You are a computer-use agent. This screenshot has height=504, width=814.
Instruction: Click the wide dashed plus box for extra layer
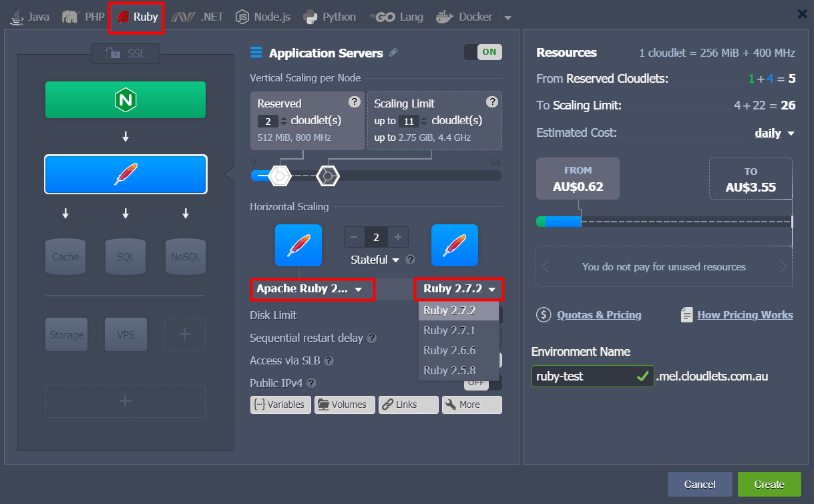[126, 401]
